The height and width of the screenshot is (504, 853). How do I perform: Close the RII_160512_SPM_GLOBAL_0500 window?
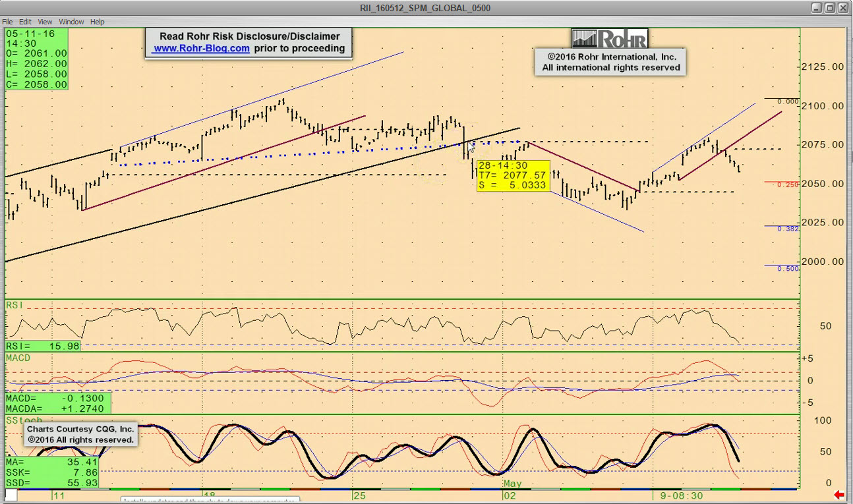click(844, 8)
